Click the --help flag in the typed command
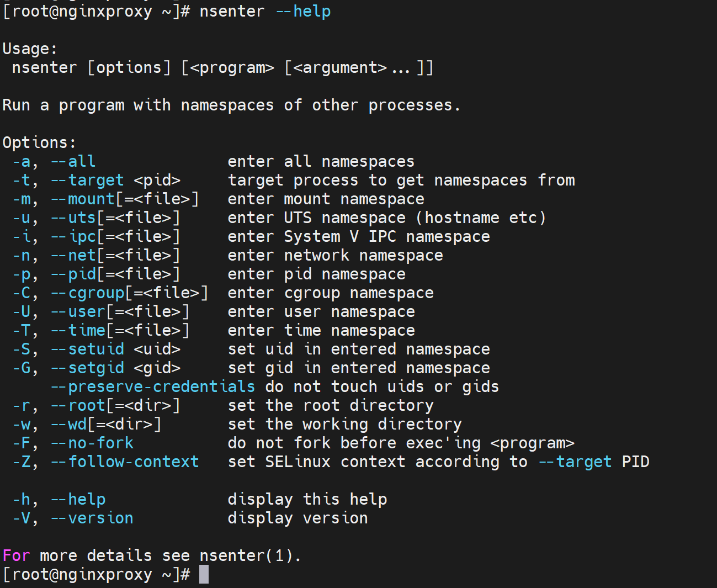Screen dimensions: 717x588 [303, 11]
